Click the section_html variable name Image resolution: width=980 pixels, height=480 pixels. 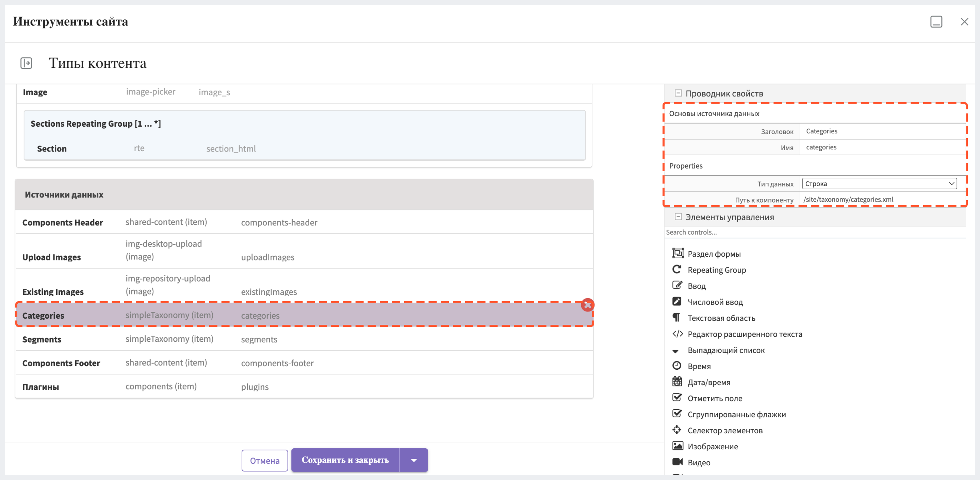click(x=231, y=148)
